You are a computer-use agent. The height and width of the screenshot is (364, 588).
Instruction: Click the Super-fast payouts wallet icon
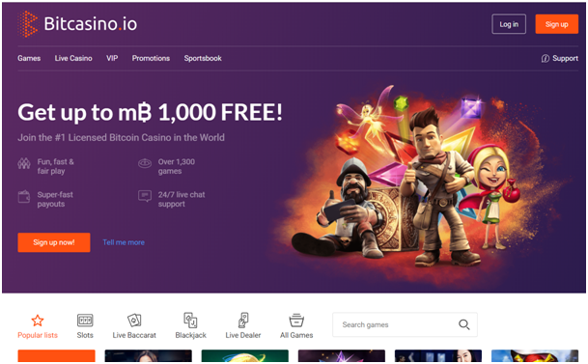24,196
